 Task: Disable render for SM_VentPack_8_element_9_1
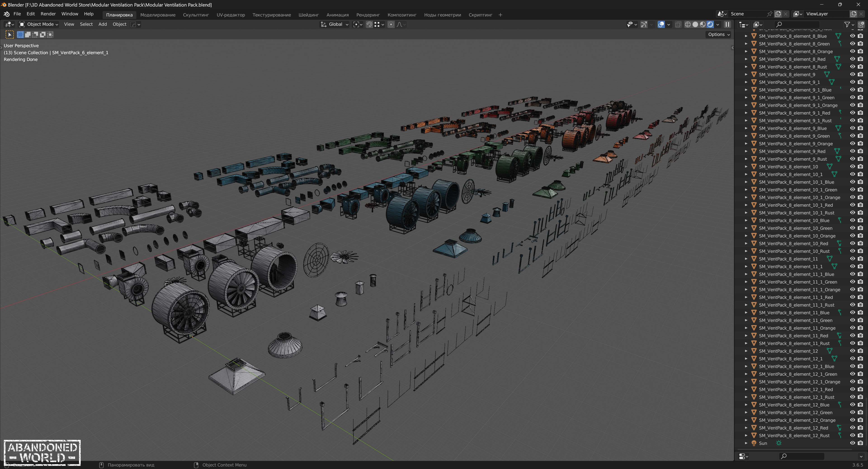tap(860, 82)
